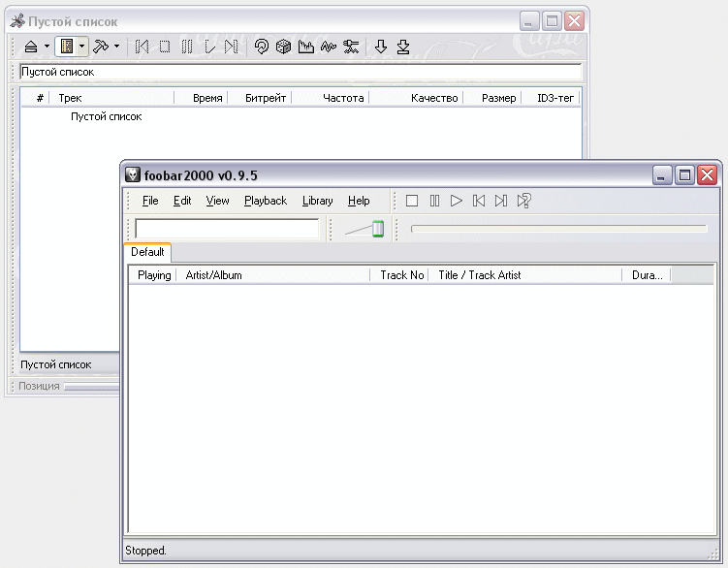Toggle the highlighted playlist view button
The image size is (728, 568).
pos(67,47)
